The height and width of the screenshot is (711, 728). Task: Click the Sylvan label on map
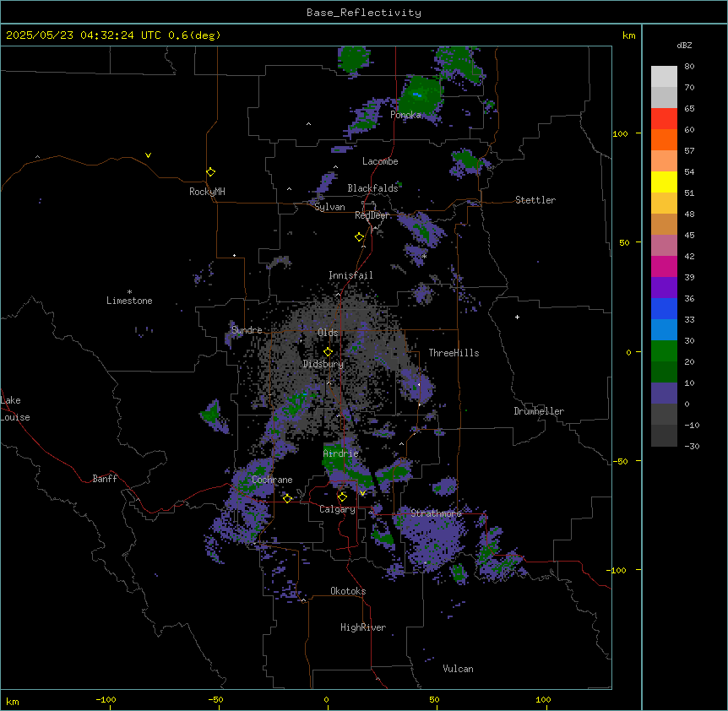tap(329, 207)
